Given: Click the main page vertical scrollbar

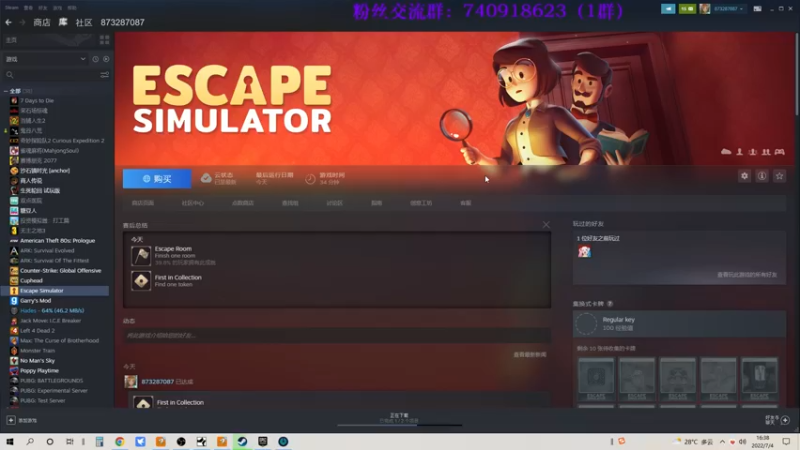Looking at the screenshot, I should 796,74.
